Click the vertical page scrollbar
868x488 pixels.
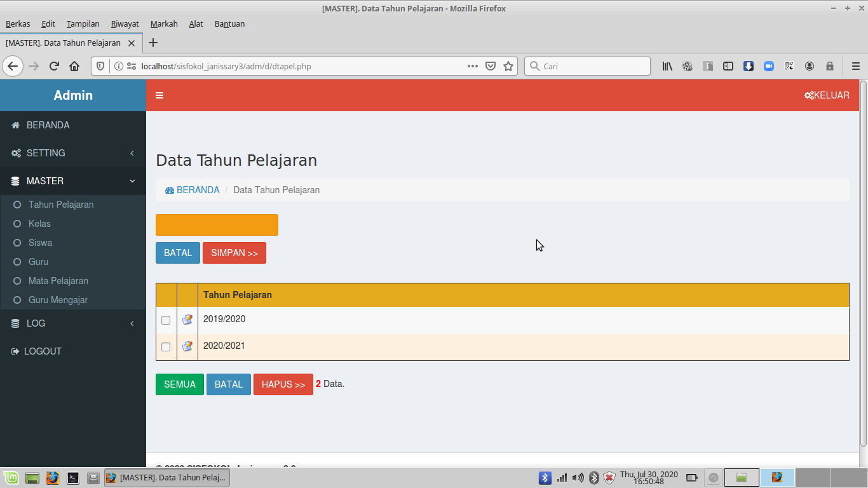coord(863,264)
